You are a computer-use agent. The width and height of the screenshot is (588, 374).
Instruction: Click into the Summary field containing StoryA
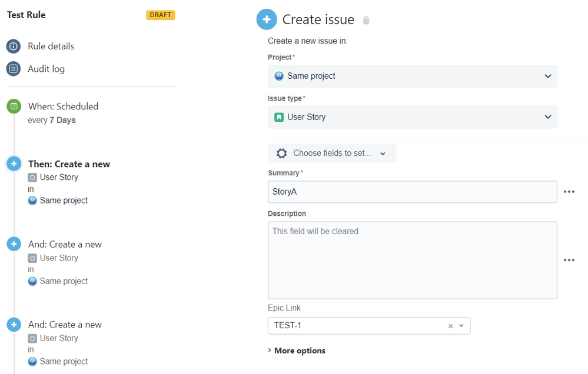point(412,192)
